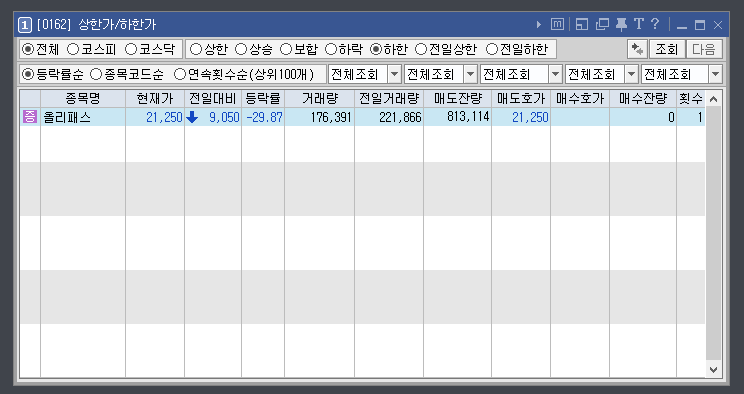Click the 매도호가 value 21,250
Screen dimensions: 744x394
point(530,117)
